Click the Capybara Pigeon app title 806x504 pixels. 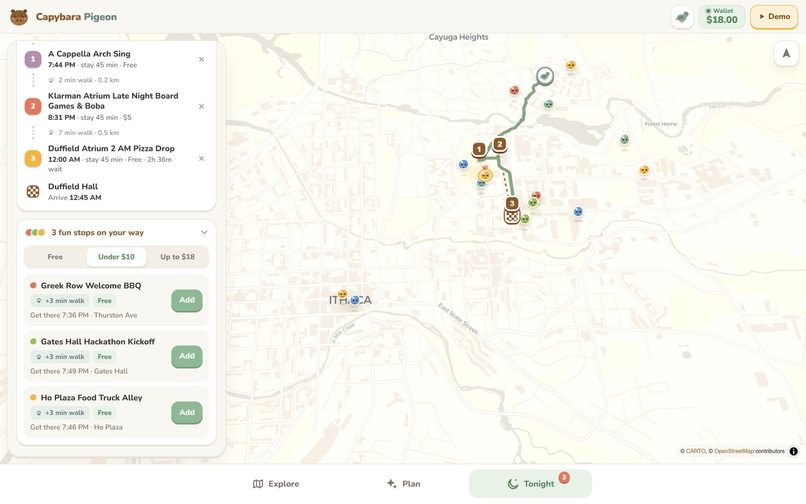[x=76, y=17]
